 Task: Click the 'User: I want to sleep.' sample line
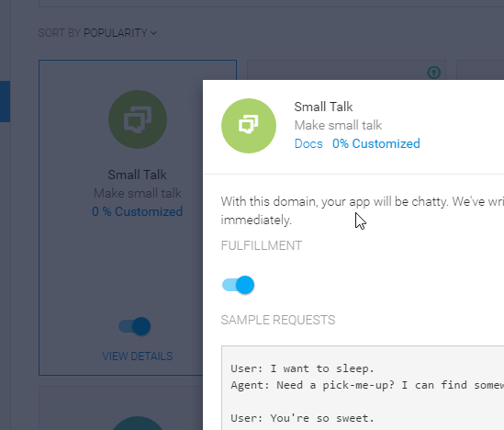(302, 368)
